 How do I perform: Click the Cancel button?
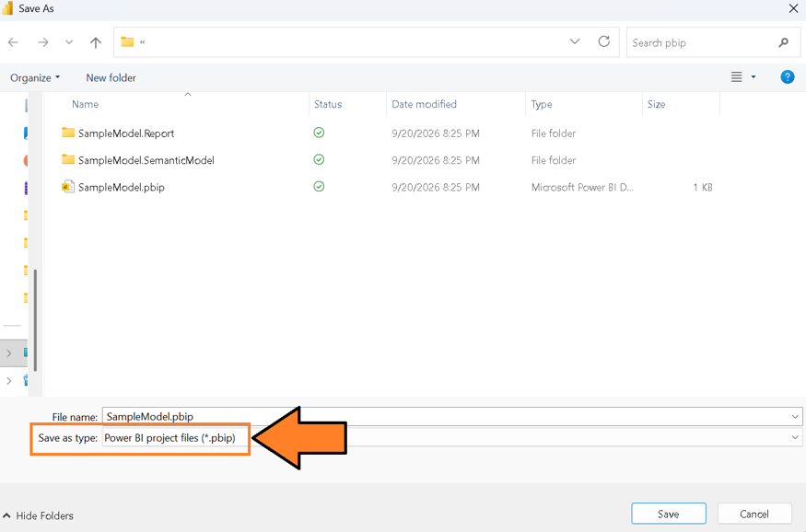(754, 514)
